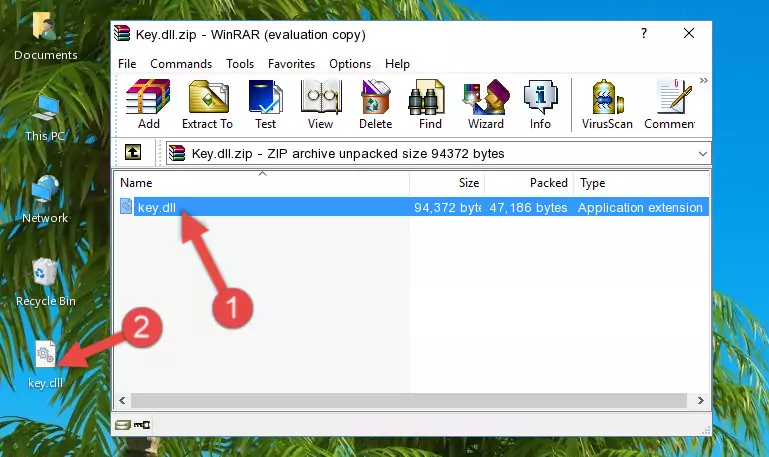Click the Extract To toolbar icon
Image resolution: width=769 pixels, height=457 pixels.
[x=207, y=105]
